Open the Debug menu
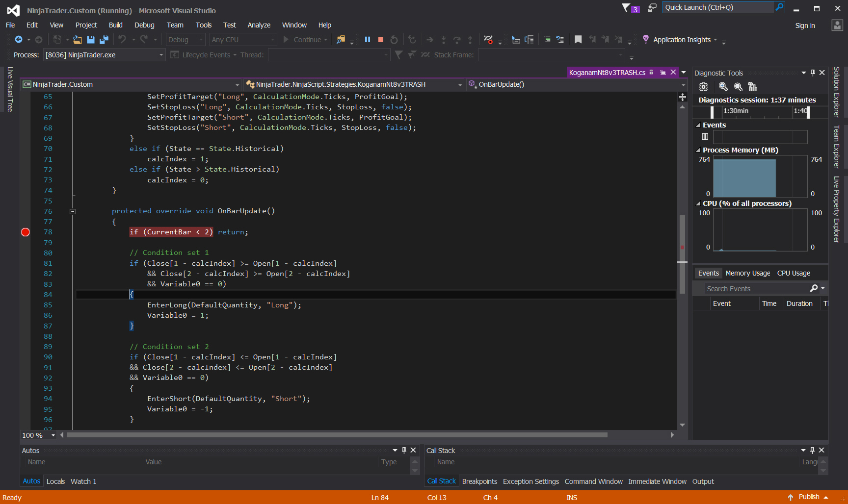This screenshot has width=848, height=504. pos(144,25)
